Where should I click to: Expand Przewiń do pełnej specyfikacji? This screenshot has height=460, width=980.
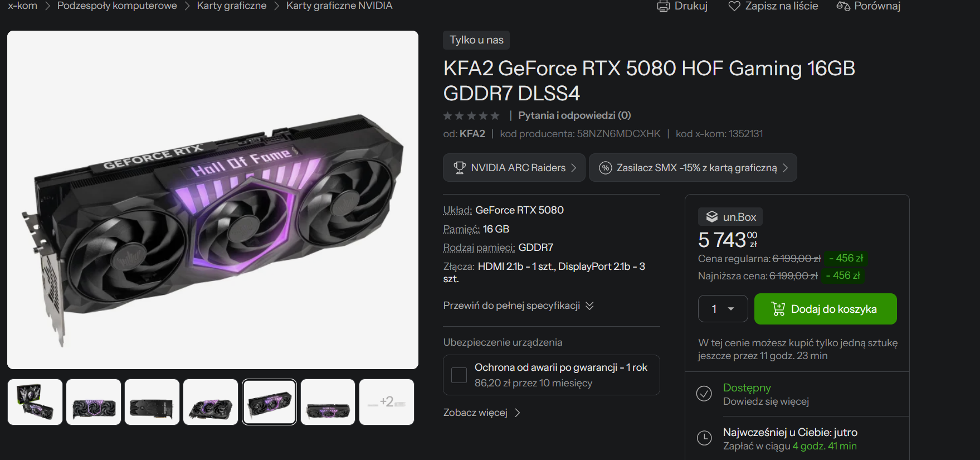[x=518, y=306]
